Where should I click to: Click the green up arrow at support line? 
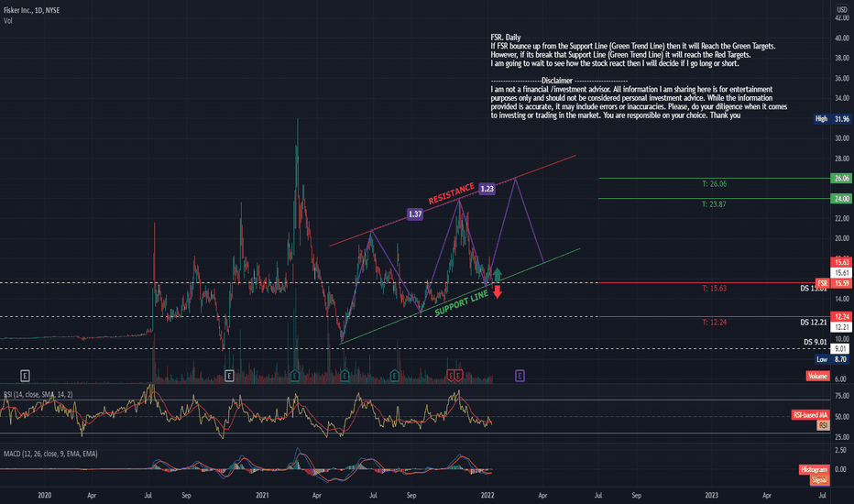pyautogui.click(x=497, y=274)
